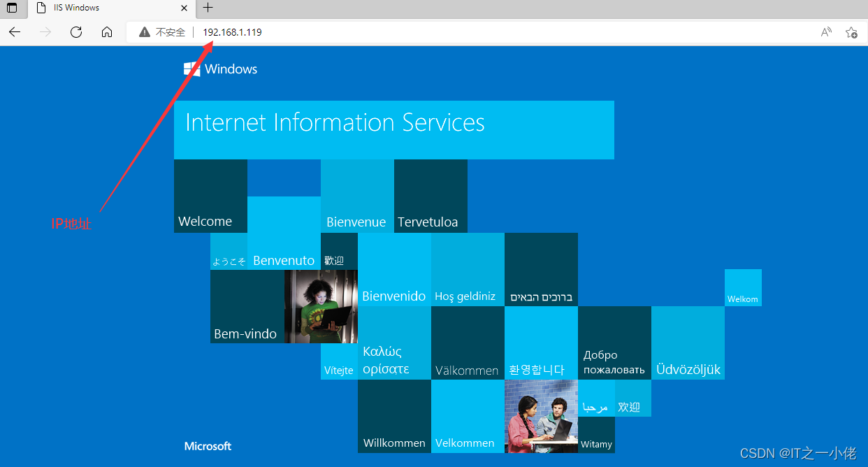The width and height of the screenshot is (868, 467).
Task: Click the Välkommen tile
Action: pos(468,343)
